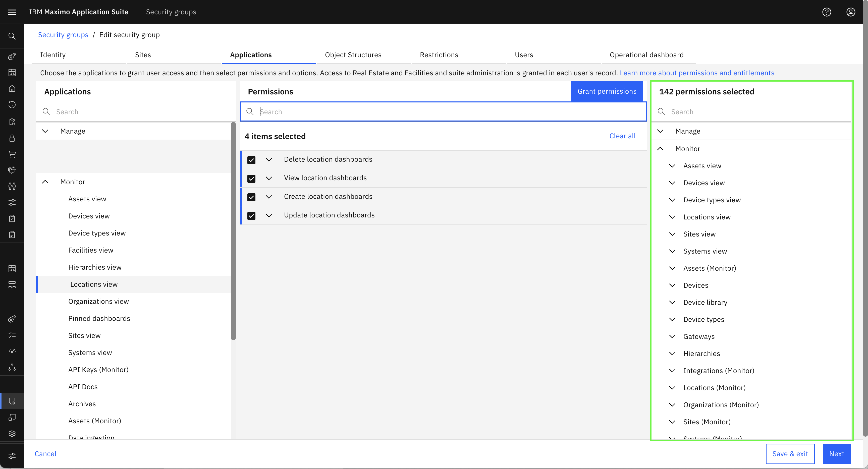Focus the Permissions search field
Image resolution: width=868 pixels, height=469 pixels.
click(443, 111)
